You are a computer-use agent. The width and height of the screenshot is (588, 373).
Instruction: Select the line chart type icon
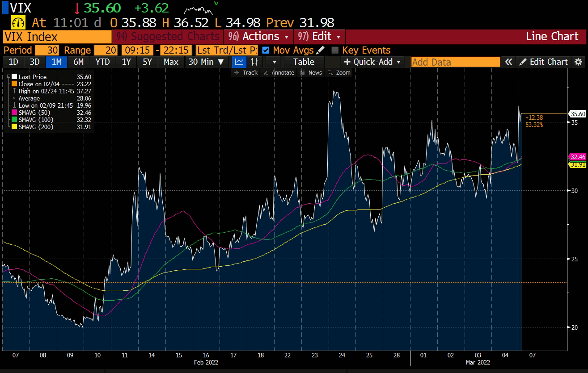point(240,62)
